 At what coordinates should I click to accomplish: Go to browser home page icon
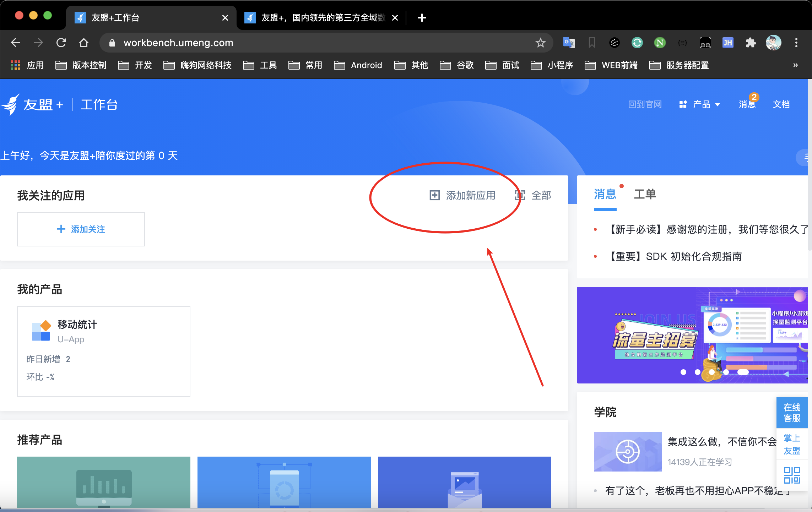(x=84, y=43)
